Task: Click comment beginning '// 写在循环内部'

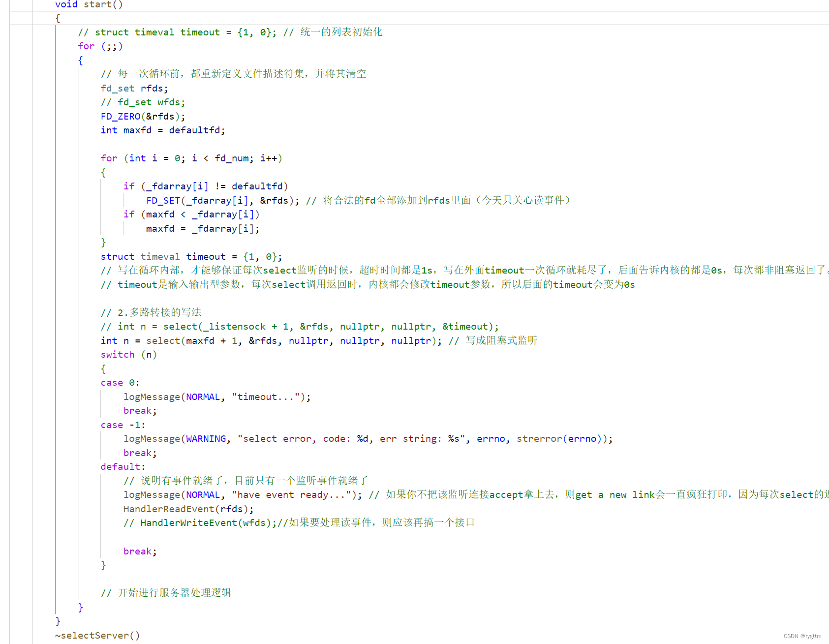Action: [465, 271]
